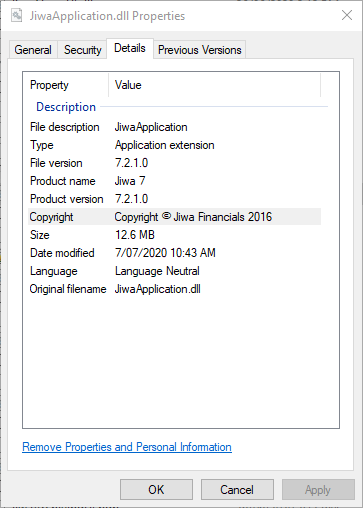Select the JiwaApplication file description value
This screenshot has width=363, height=508.
tap(151, 127)
